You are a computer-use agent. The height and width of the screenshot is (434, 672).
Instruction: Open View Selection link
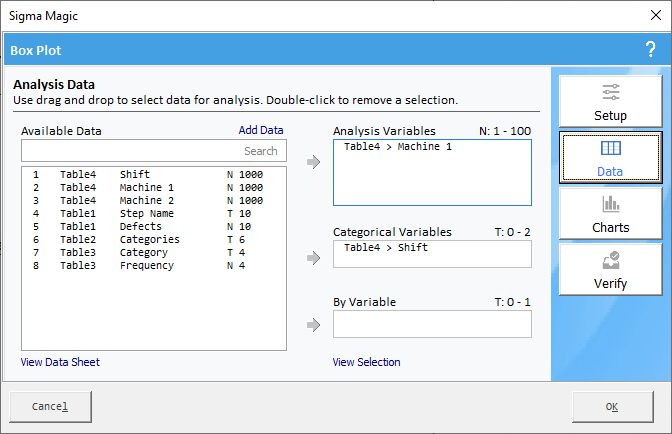pos(366,362)
